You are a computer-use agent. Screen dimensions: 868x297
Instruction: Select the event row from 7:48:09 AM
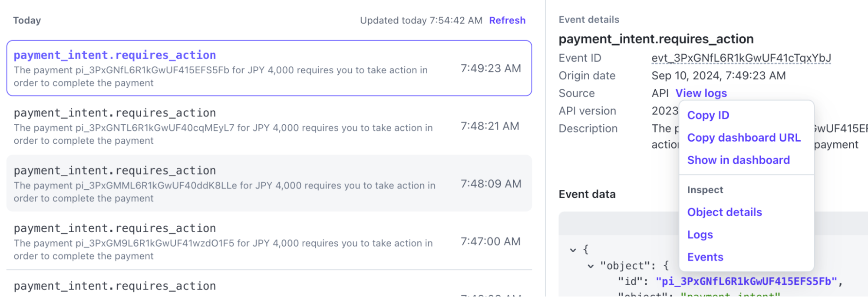click(269, 184)
